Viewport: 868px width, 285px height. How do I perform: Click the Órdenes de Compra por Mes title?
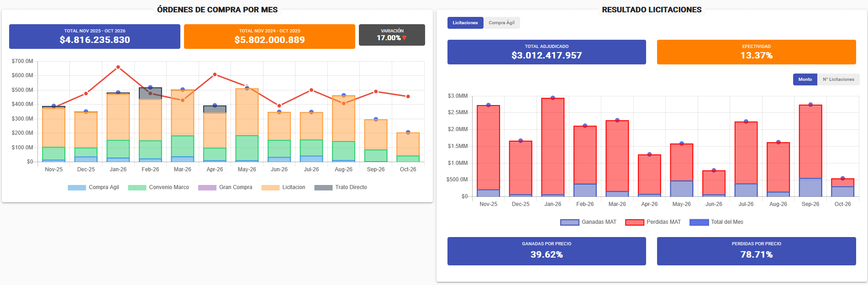pos(217,10)
